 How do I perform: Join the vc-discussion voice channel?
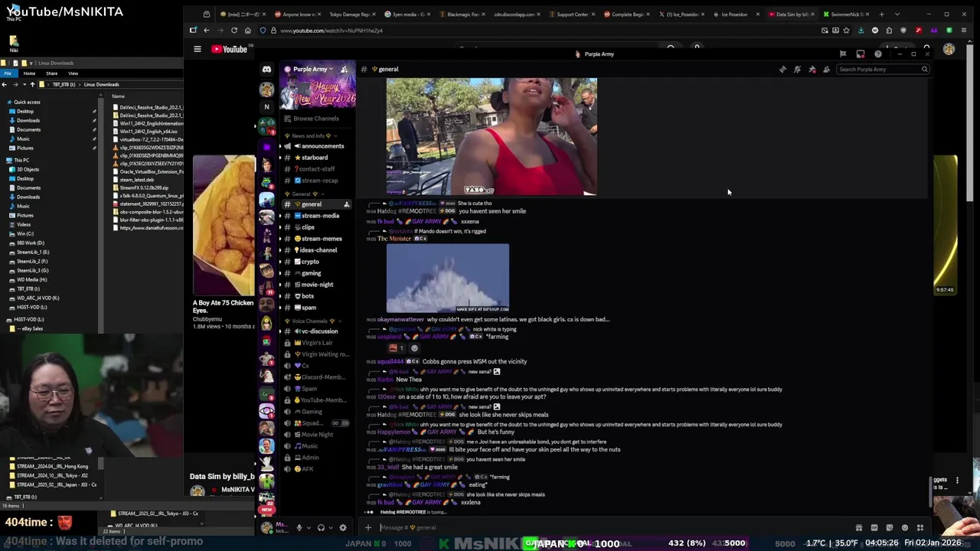pos(316,331)
